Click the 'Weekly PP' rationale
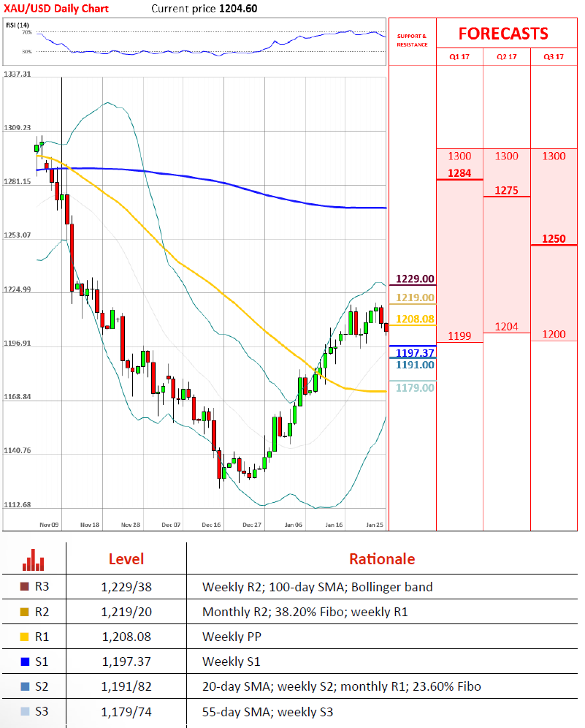The width and height of the screenshot is (585, 728). [x=232, y=637]
